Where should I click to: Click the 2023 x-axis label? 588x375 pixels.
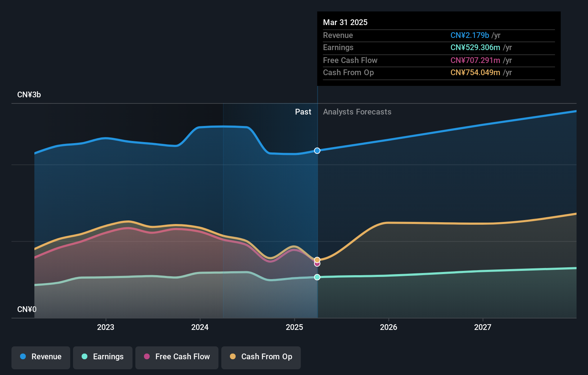[106, 327]
